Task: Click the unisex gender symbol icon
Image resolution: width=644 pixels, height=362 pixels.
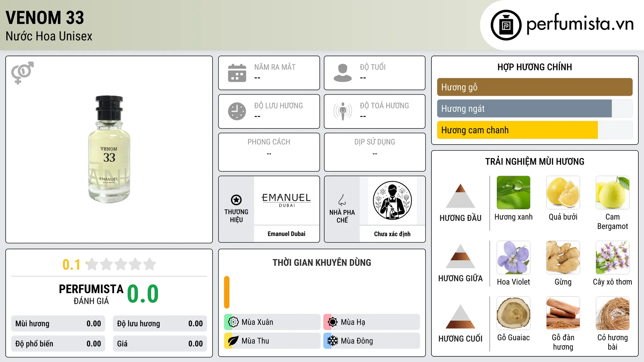Action: coord(22,73)
